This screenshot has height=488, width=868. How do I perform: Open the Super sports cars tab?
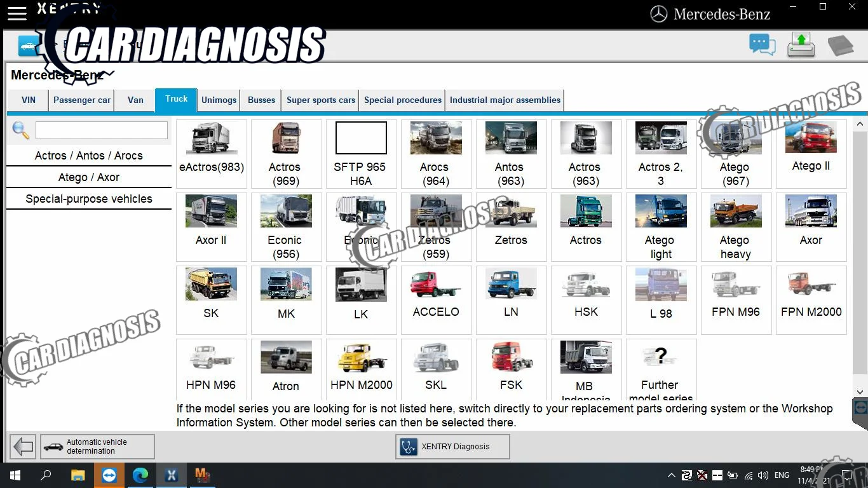pos(321,100)
